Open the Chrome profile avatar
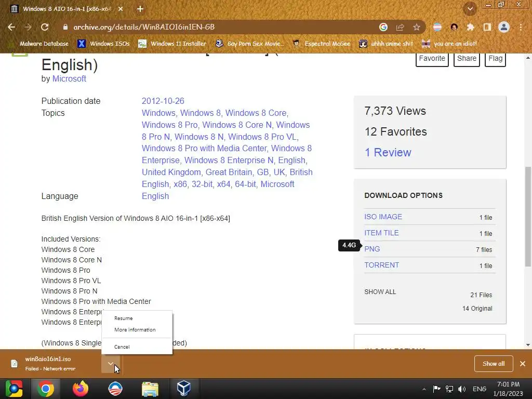 [504, 27]
